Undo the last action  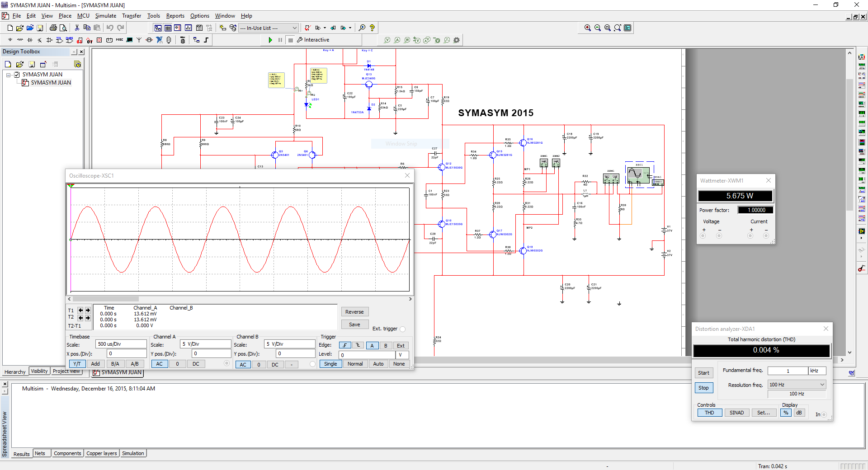[110, 28]
